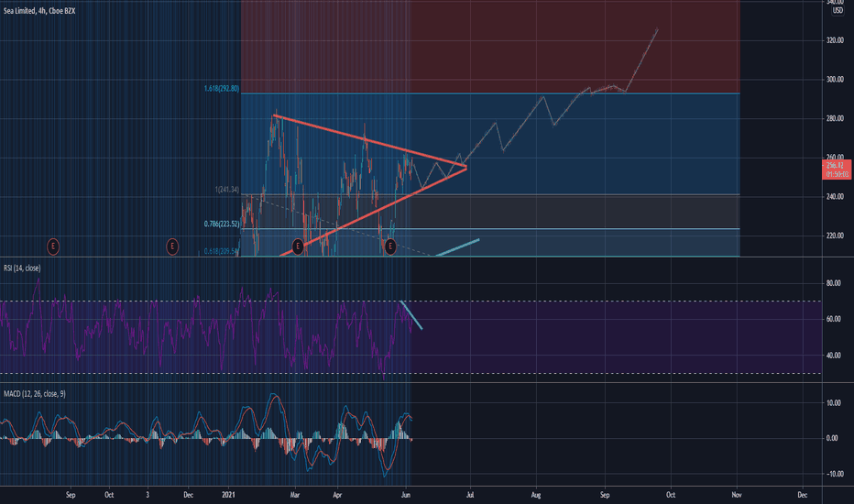
Task: Click the 40.00 RSI axis label
Action: point(833,356)
